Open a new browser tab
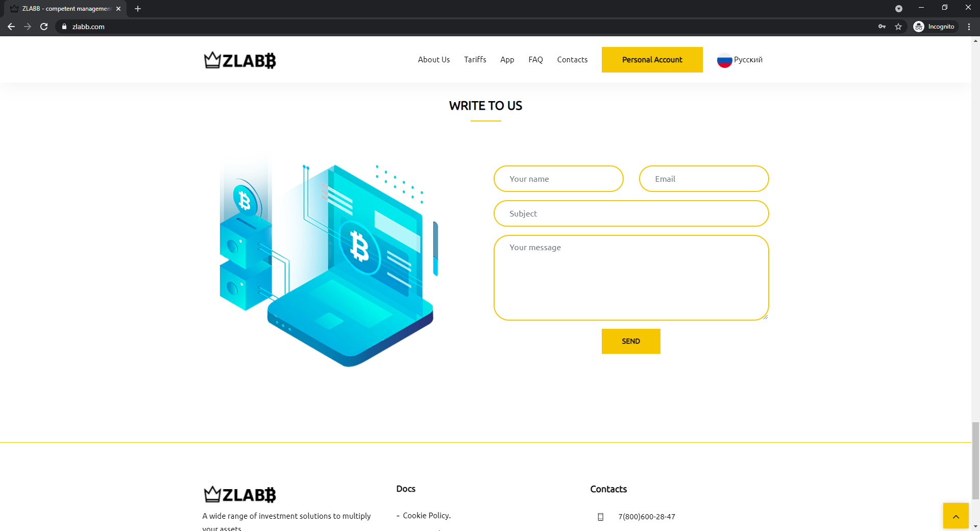The height and width of the screenshot is (531, 980). (138, 9)
